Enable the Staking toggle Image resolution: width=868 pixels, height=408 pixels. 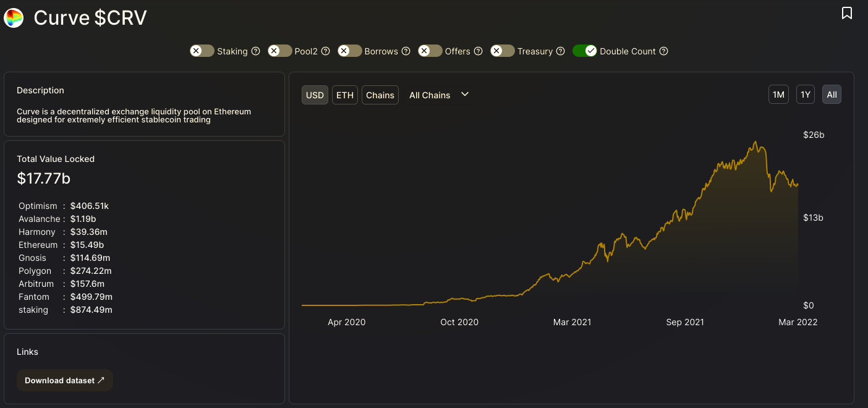click(x=202, y=51)
